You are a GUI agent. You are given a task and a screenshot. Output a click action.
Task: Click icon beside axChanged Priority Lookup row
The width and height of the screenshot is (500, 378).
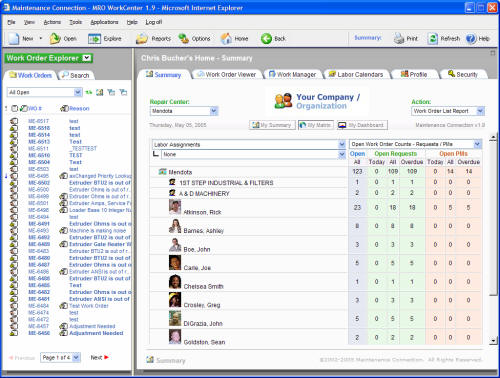(x=63, y=176)
